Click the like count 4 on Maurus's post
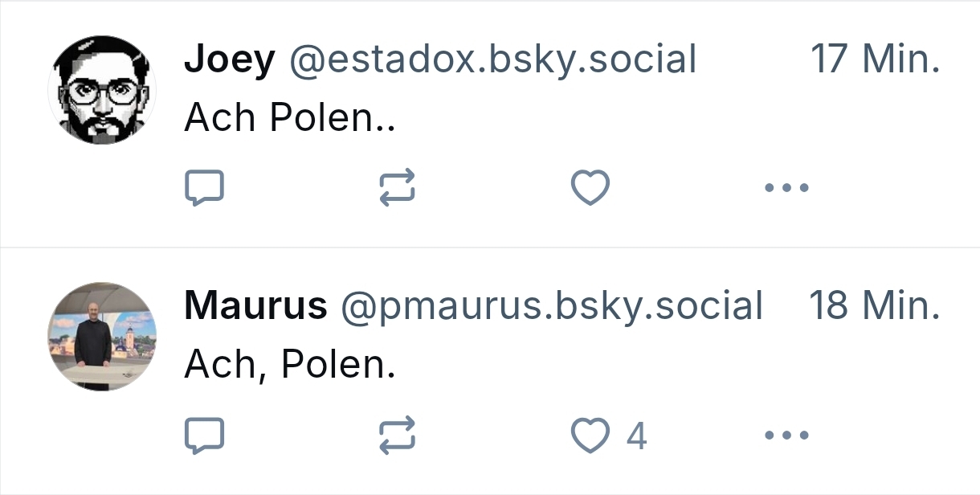The width and height of the screenshot is (980, 495). (x=636, y=436)
